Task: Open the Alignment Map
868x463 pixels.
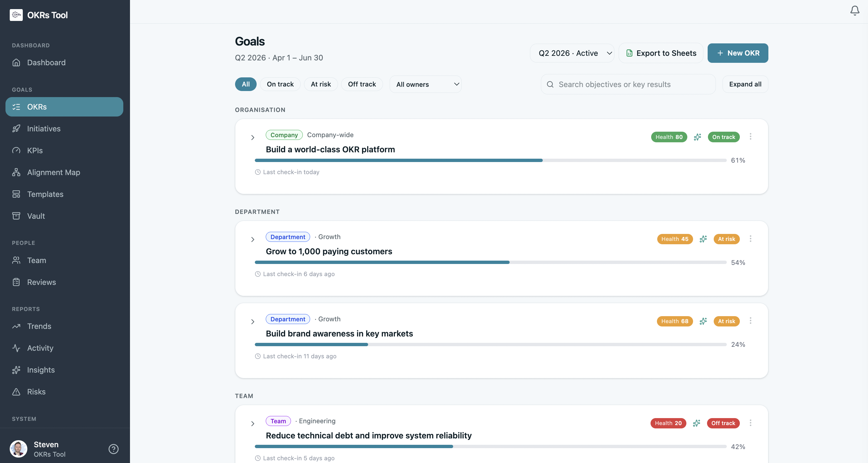Action: (53, 172)
